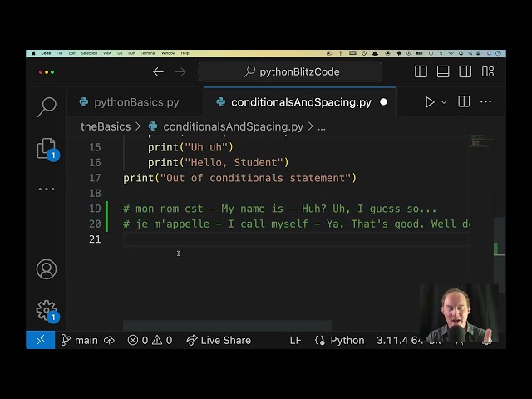Expand the breadcrumb ellipsis symbols
The image size is (532, 399).
(322, 127)
